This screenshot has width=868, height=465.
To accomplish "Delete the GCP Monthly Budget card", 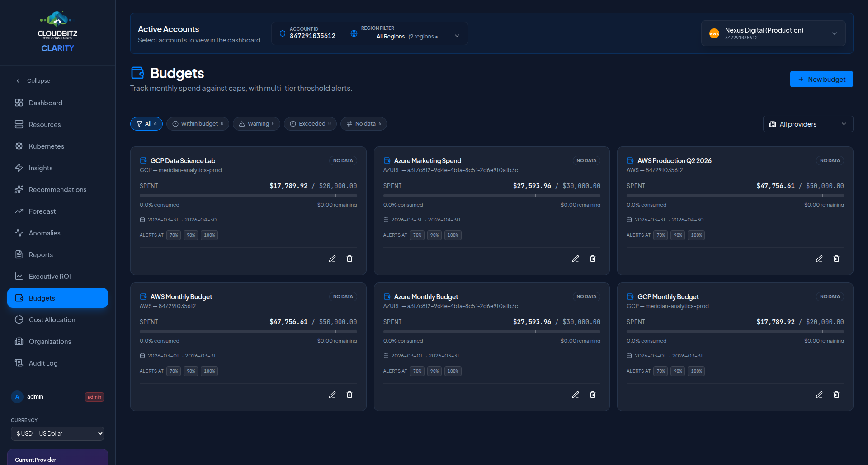I will [x=836, y=395].
